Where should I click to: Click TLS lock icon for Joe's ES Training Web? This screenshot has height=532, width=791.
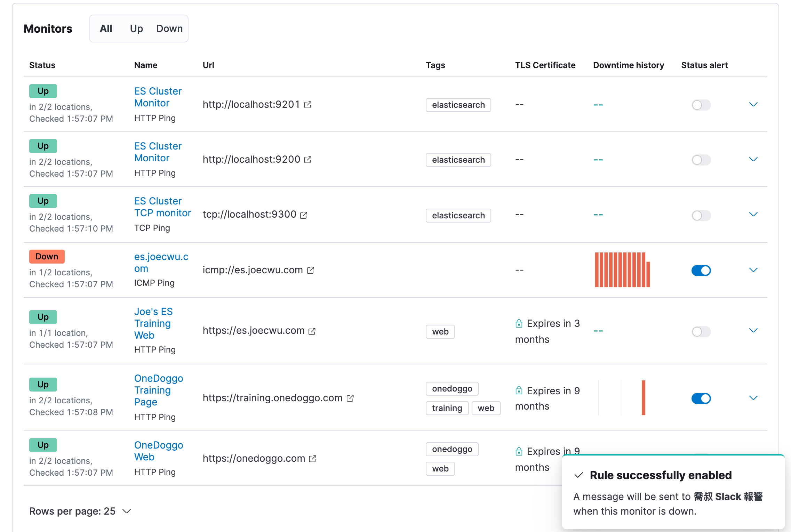pyautogui.click(x=519, y=324)
